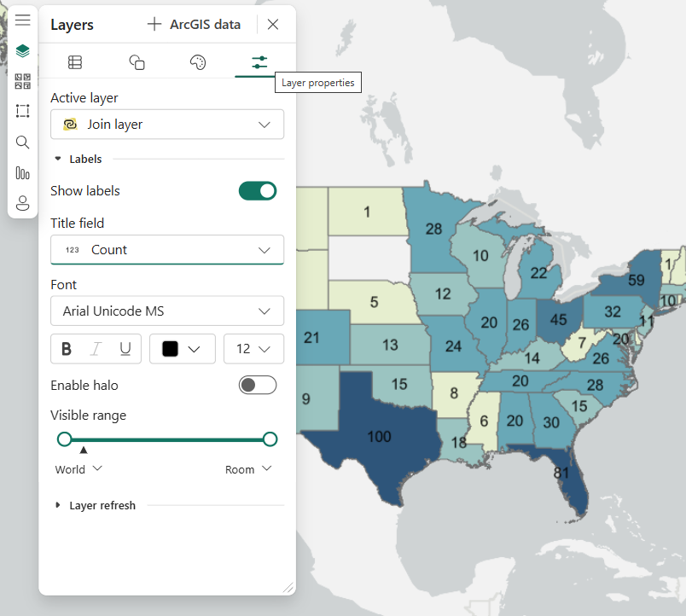The width and height of the screenshot is (686, 616).
Task: Open the symbology shapes tab
Action: [136, 61]
